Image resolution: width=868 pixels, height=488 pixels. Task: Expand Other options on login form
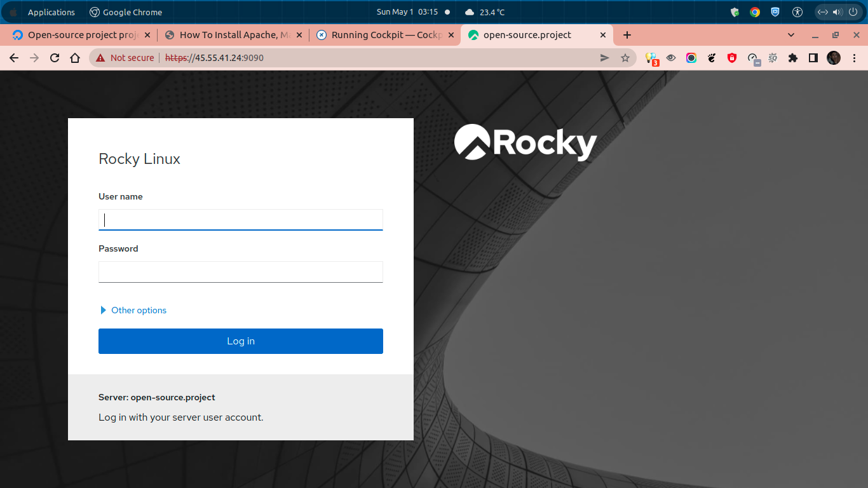tap(133, 310)
